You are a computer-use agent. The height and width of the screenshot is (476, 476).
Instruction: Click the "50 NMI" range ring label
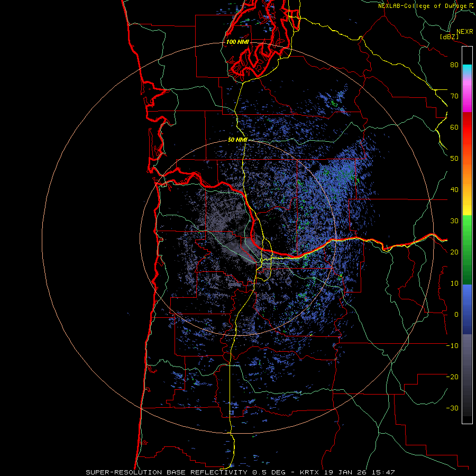[237, 140]
